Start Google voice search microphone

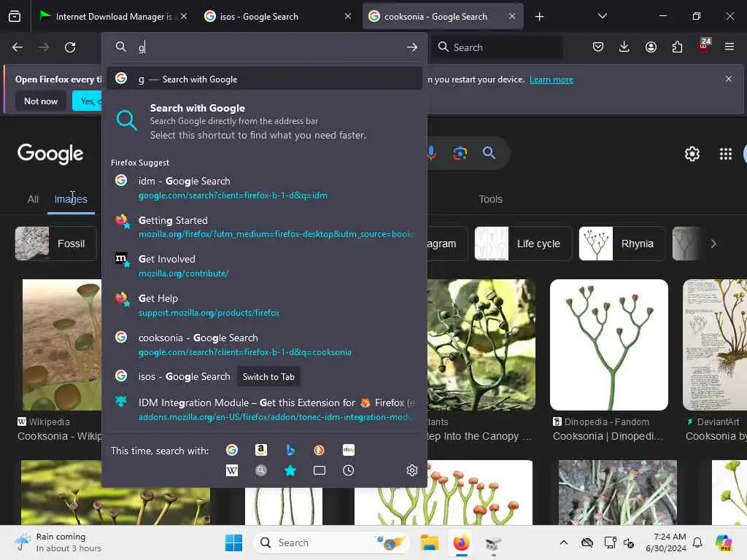pos(431,153)
